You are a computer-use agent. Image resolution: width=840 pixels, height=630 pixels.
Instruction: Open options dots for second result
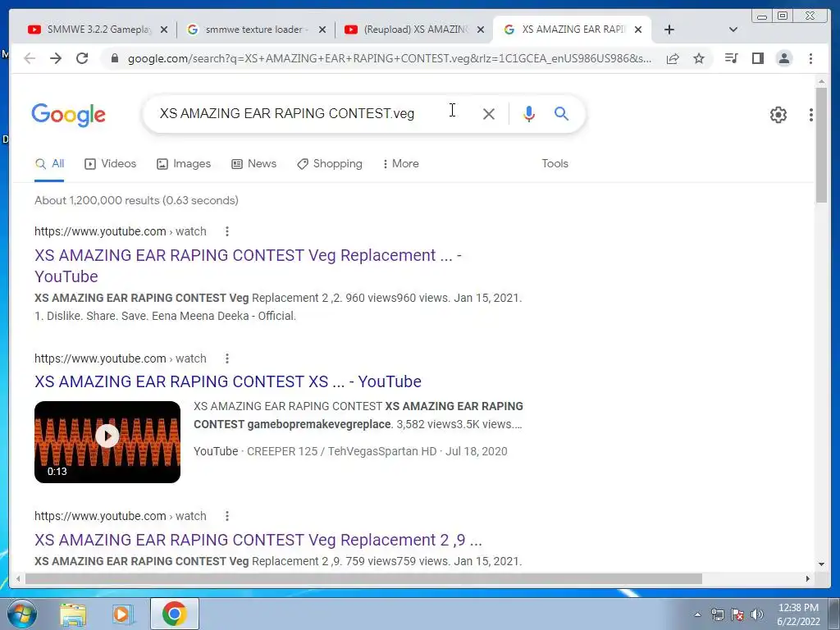(227, 358)
